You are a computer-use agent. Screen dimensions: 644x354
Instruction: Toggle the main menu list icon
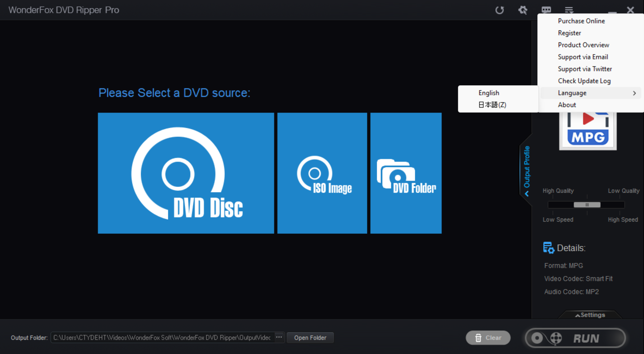(x=569, y=10)
